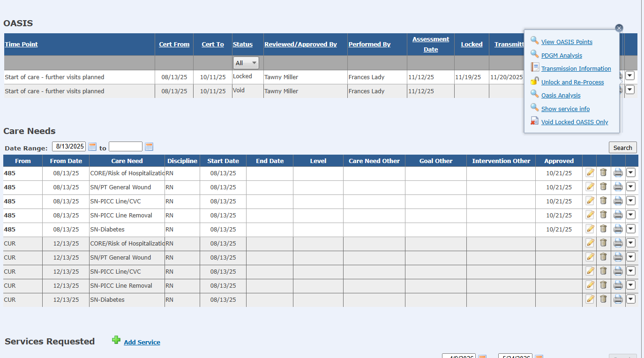The width and height of the screenshot is (644, 358).
Task: Edit the CUR SN-PICC Line Removal row
Action: click(x=590, y=285)
